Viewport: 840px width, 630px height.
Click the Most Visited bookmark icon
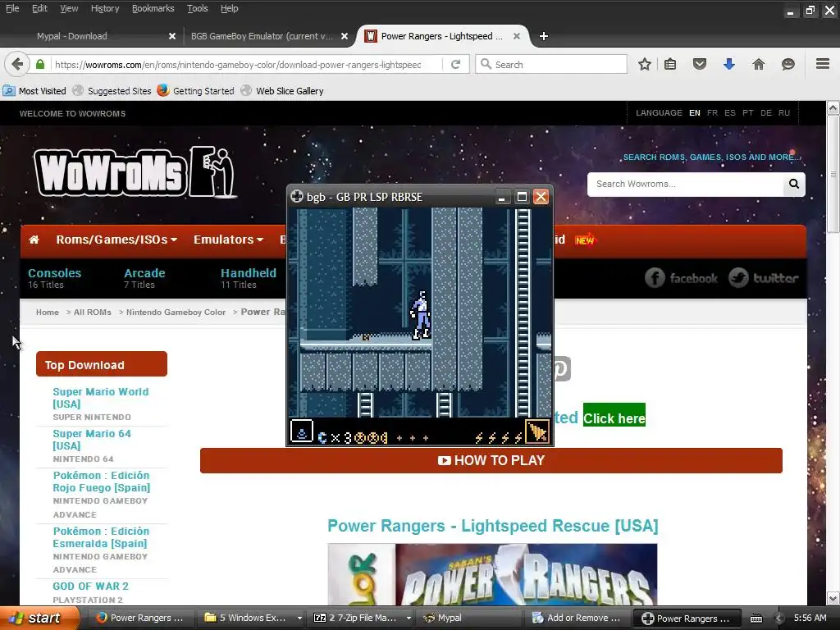click(x=9, y=90)
